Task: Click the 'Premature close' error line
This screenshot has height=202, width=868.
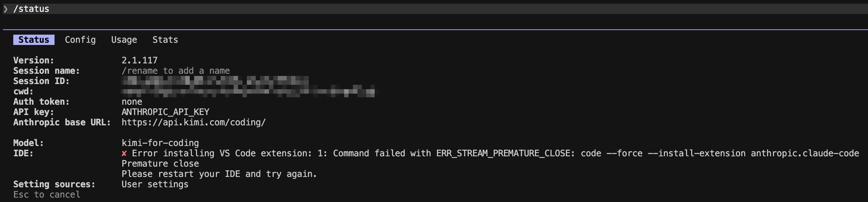Action: tap(160, 164)
